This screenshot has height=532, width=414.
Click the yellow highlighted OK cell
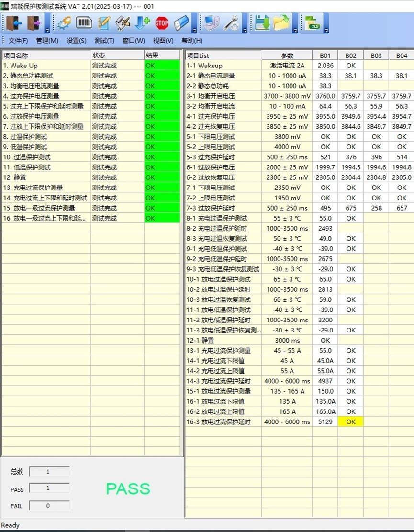[x=350, y=422]
